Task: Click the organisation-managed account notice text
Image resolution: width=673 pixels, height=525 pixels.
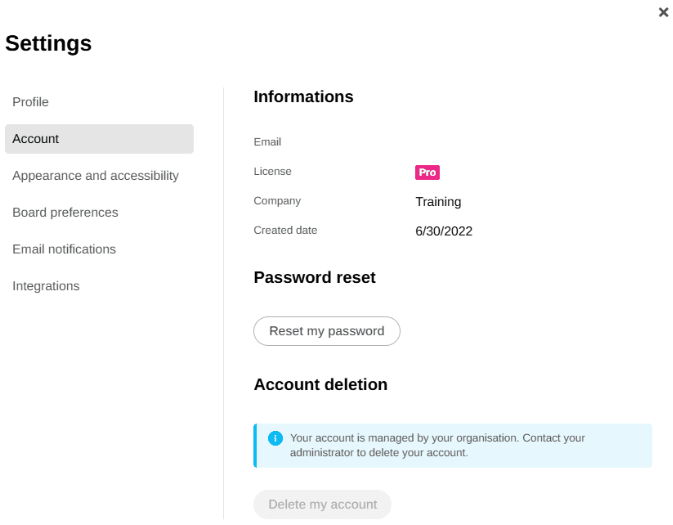Action: click(437, 445)
